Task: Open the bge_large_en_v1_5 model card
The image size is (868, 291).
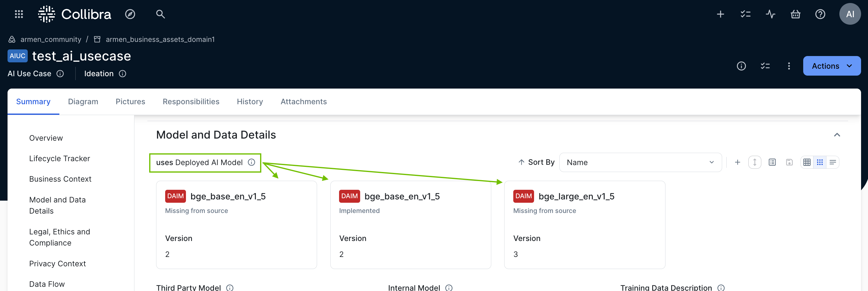Action: click(x=576, y=196)
